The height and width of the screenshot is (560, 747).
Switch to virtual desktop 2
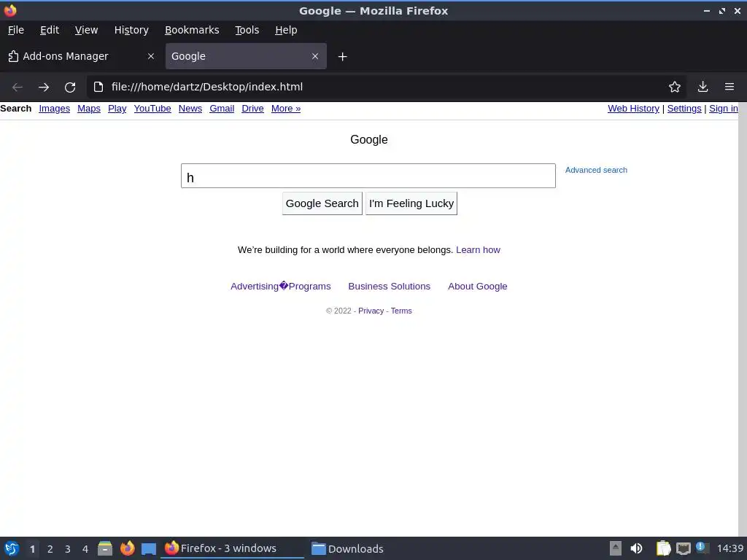pos(50,549)
